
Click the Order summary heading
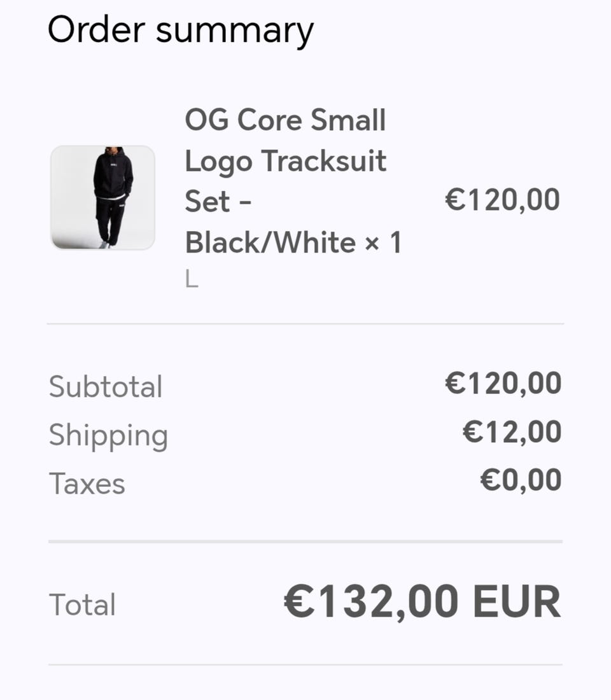coord(181,30)
